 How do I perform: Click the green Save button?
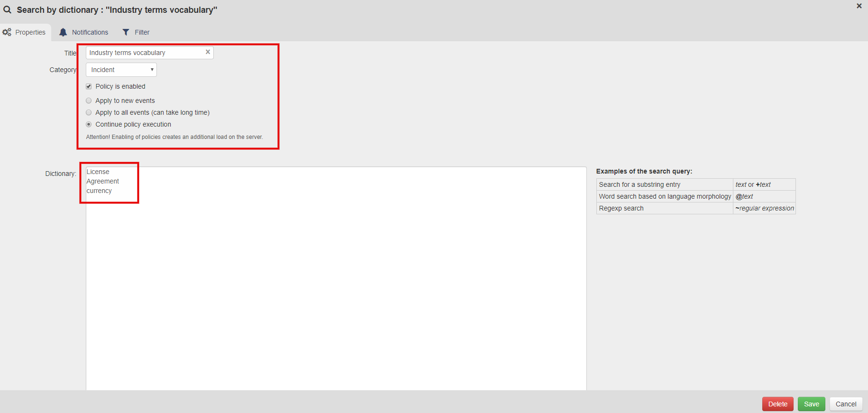tap(811, 404)
